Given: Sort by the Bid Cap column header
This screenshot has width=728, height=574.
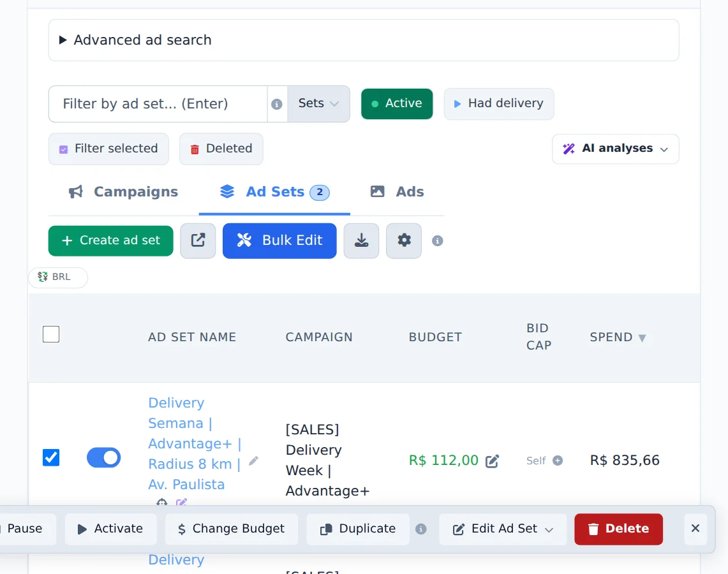Looking at the screenshot, I should click(539, 336).
